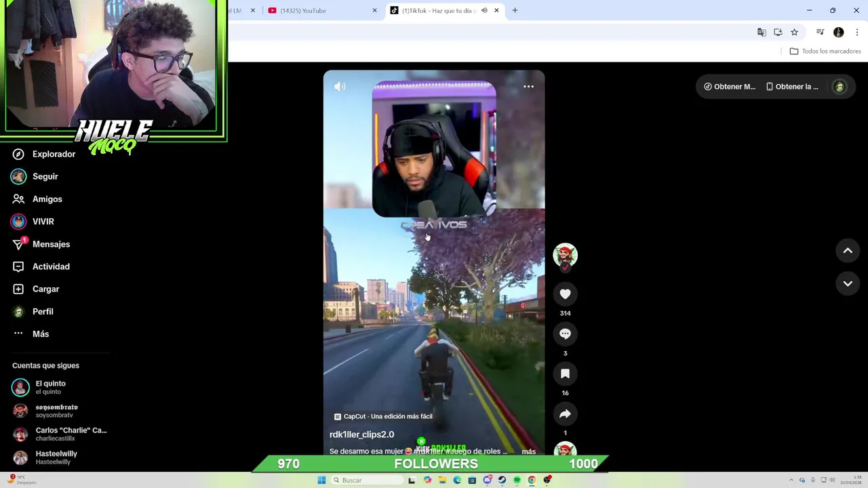
Task: Open rdk1ller_clips2.0 username link
Action: click(x=361, y=434)
